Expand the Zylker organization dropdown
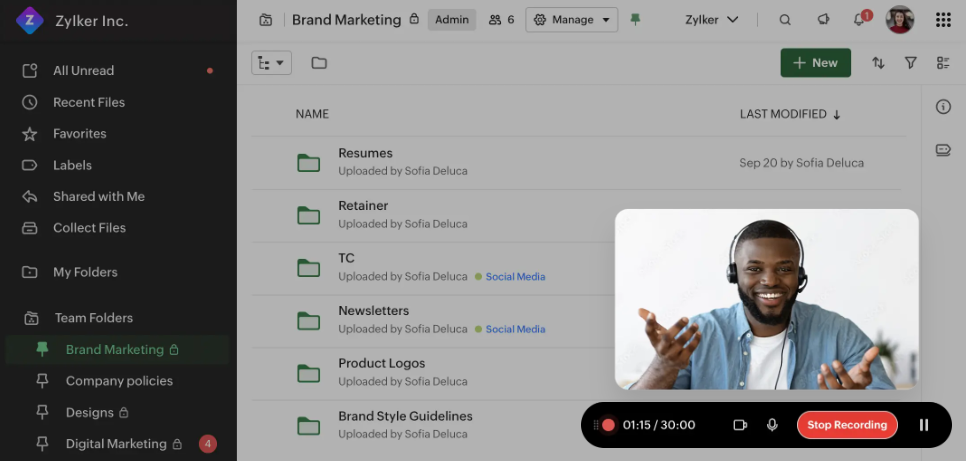The image size is (966, 461). [711, 20]
